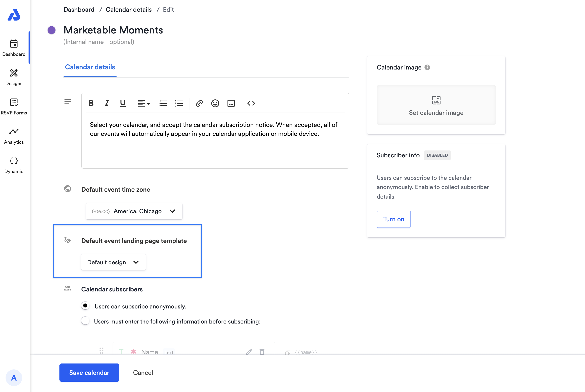
Task: Open the America, Chicago time zone dropdown
Action: (134, 211)
